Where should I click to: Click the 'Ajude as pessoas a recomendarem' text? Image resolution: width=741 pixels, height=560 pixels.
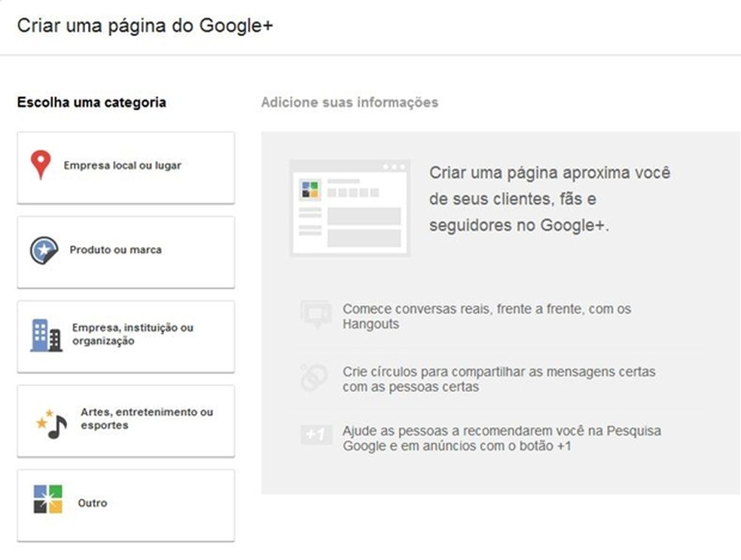[502, 438]
